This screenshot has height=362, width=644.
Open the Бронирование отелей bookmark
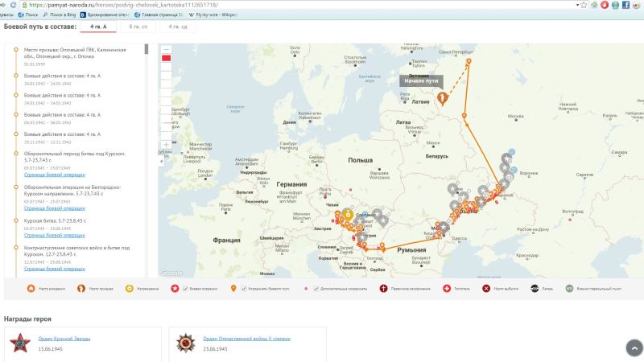(x=105, y=14)
